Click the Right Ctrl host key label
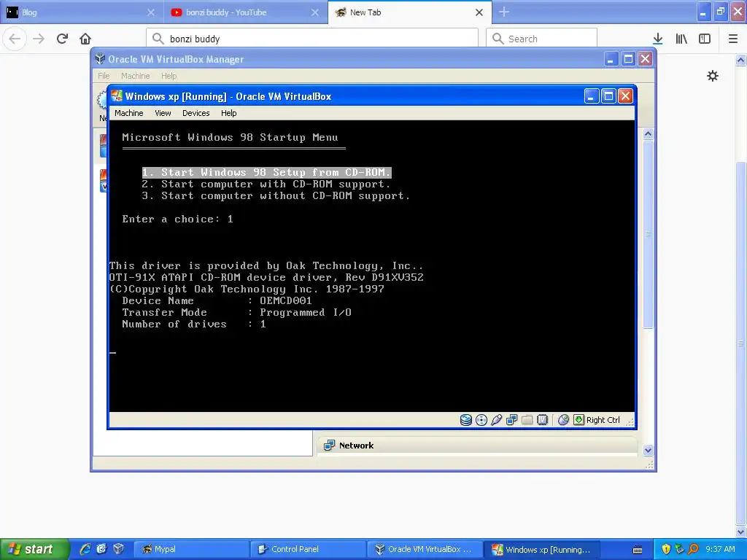The image size is (747, 560). 603,420
